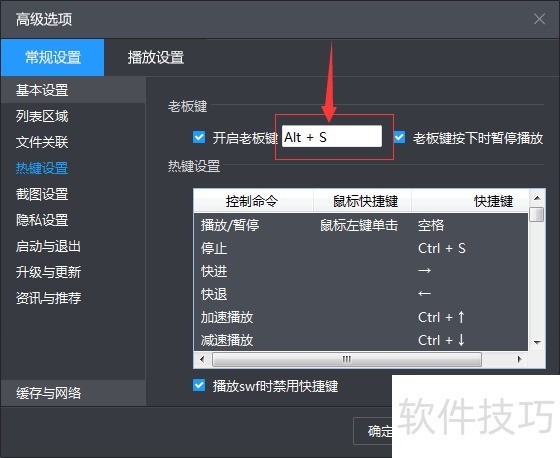Select the 常规设置 tab

(x=53, y=58)
